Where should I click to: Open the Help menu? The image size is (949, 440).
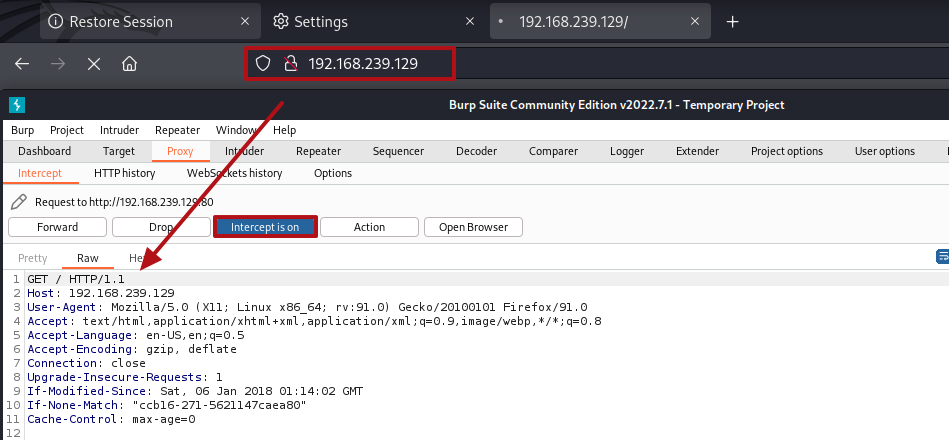[284, 130]
